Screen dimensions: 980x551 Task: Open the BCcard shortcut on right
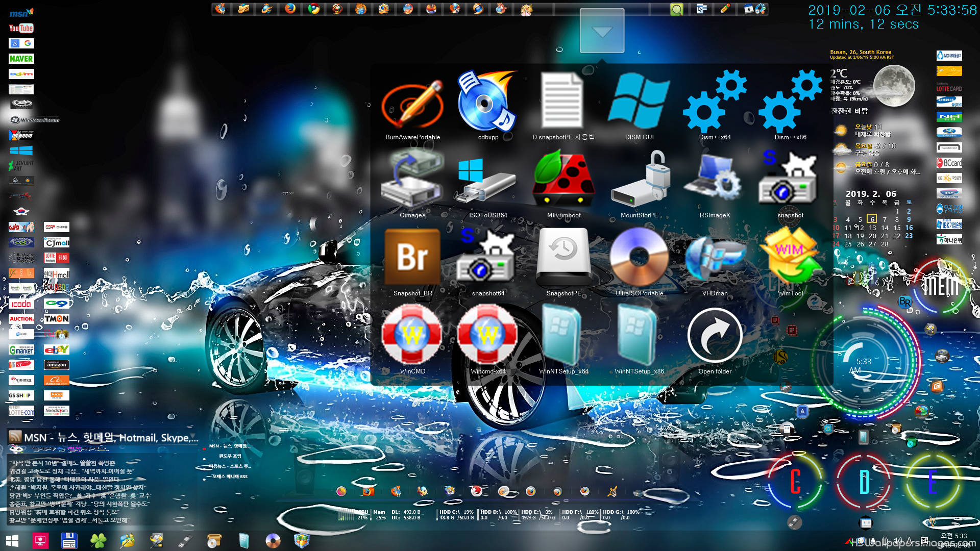949,163
